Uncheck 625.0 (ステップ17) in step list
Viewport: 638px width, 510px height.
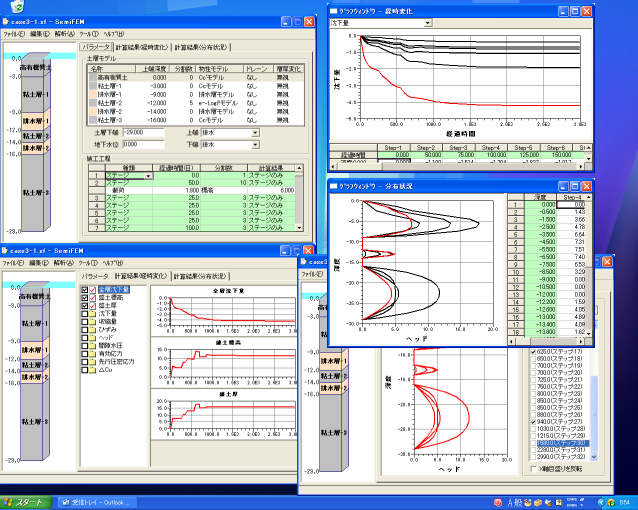533,352
